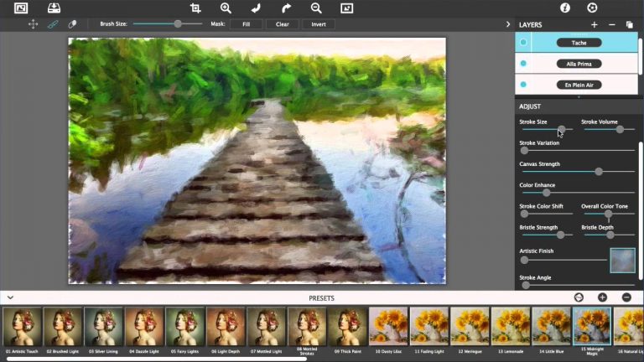The width and height of the screenshot is (644, 362).
Task: Click the Canvas Strength slider handle
Action: point(599,172)
